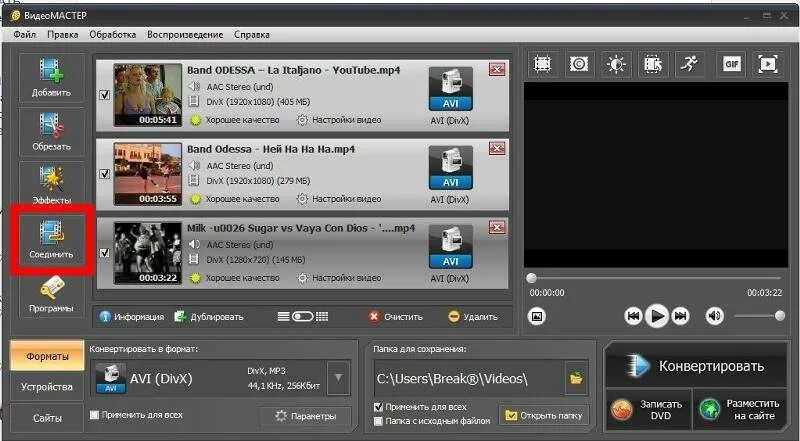This screenshot has height=441, width=800.
Task: Click the Параметры button
Action: pyautogui.click(x=306, y=416)
